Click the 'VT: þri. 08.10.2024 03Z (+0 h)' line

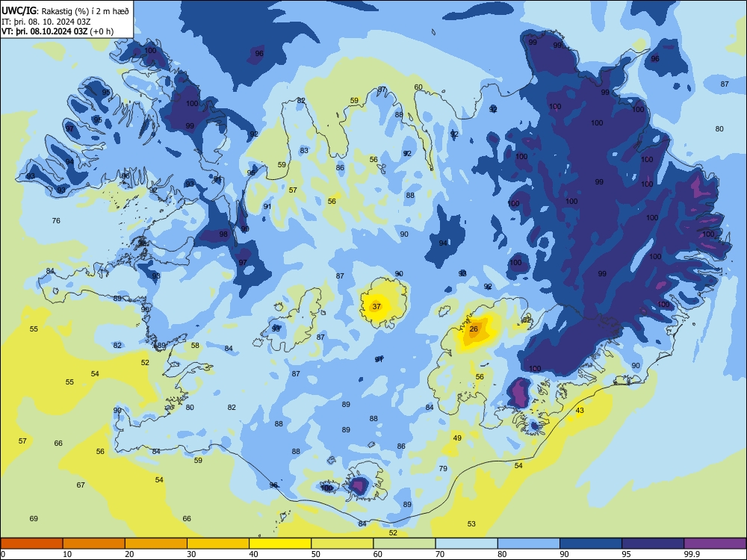[58, 31]
